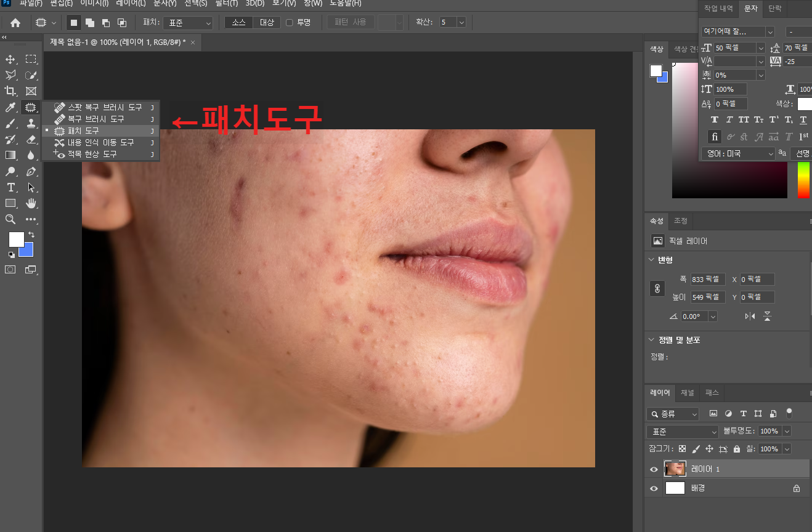This screenshot has height=532, width=812.
Task: Open the 종류 layer filter dropdown
Action: click(x=673, y=414)
